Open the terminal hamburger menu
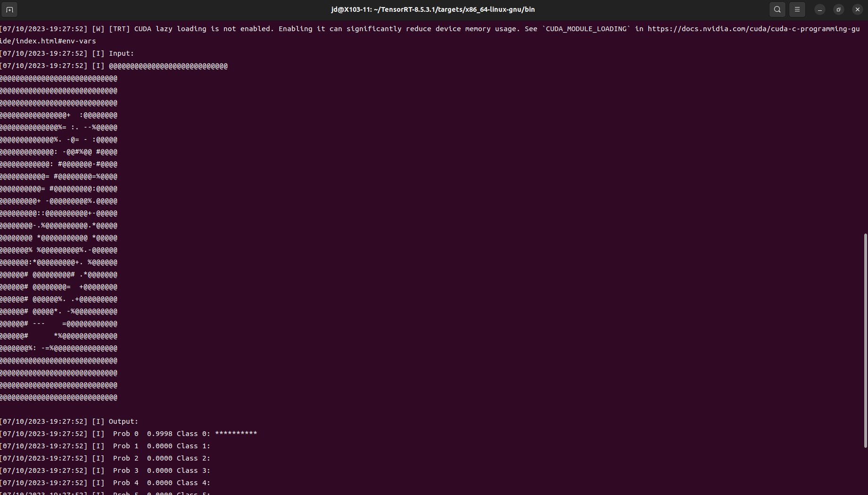Image resolution: width=868 pixels, height=495 pixels. pos(797,9)
